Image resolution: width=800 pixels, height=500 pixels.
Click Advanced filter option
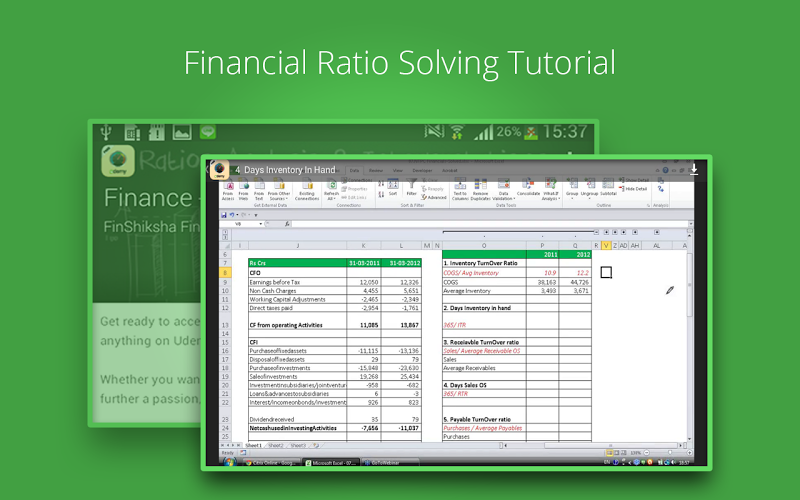click(x=434, y=197)
